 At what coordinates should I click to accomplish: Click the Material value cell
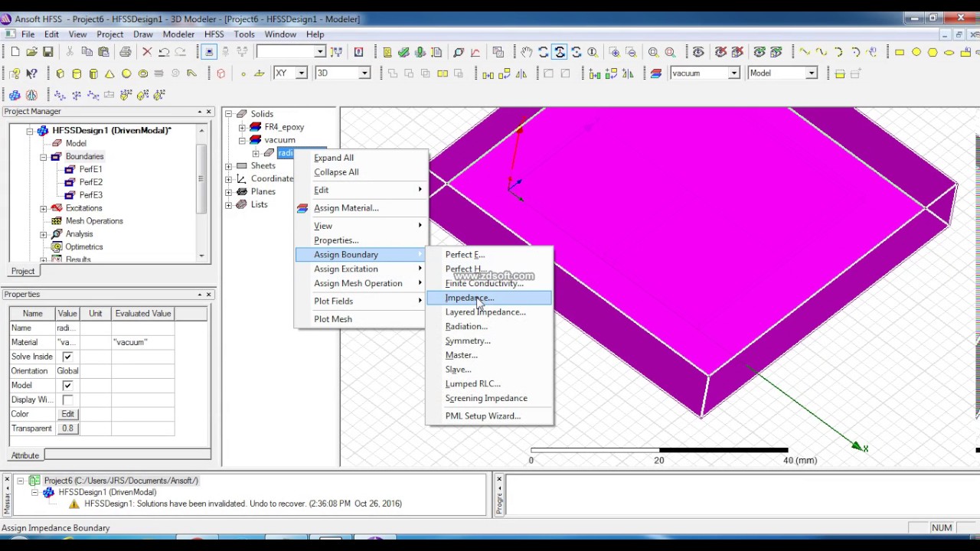pyautogui.click(x=67, y=342)
